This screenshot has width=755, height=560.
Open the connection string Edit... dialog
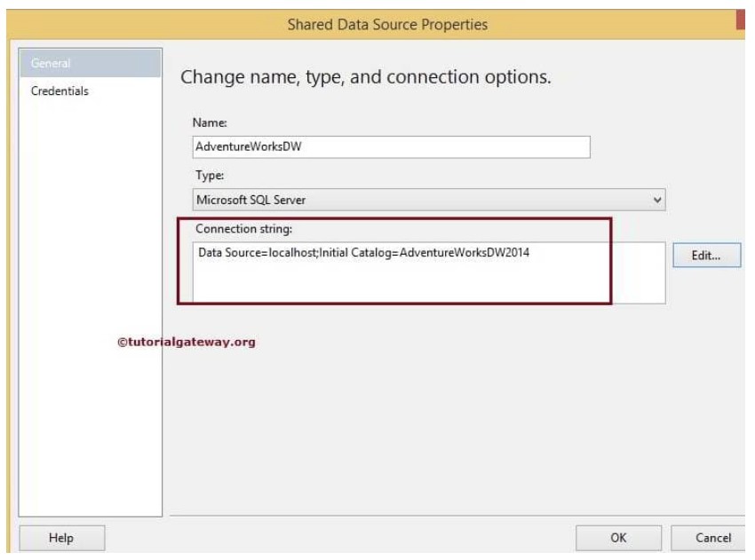click(x=706, y=255)
